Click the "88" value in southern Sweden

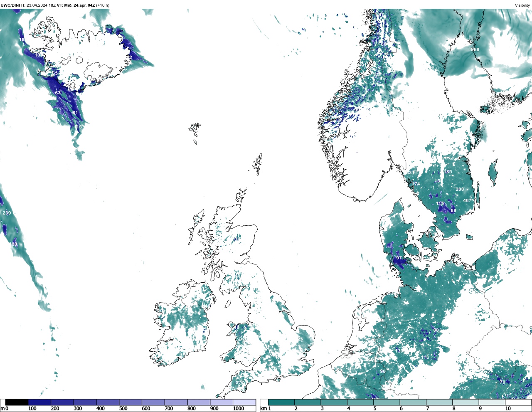[x=453, y=210]
